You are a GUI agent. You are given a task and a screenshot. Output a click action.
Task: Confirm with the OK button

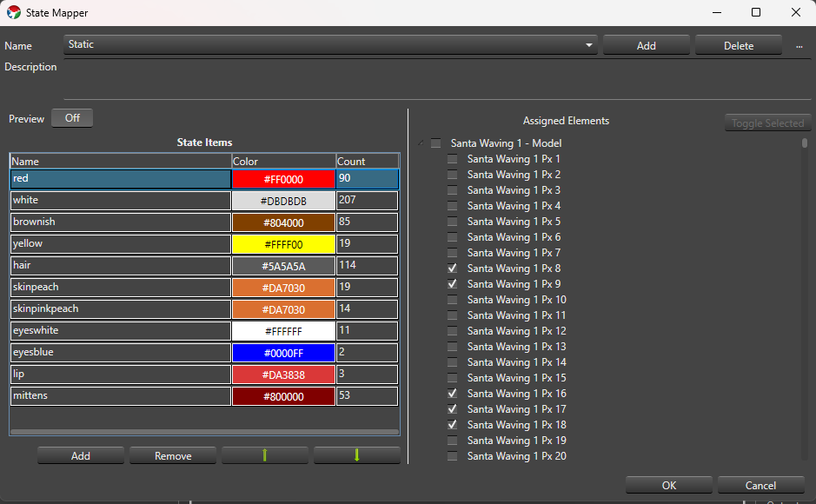point(669,485)
